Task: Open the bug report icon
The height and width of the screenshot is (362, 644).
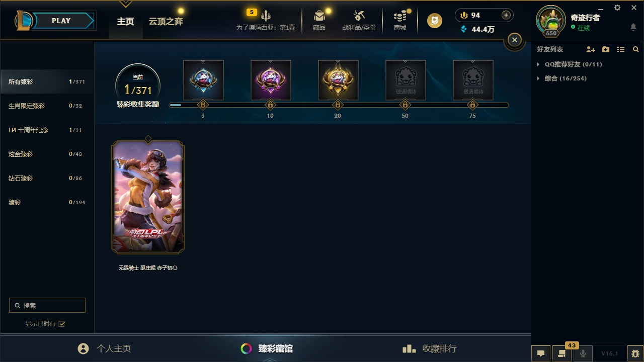Action: [x=635, y=353]
